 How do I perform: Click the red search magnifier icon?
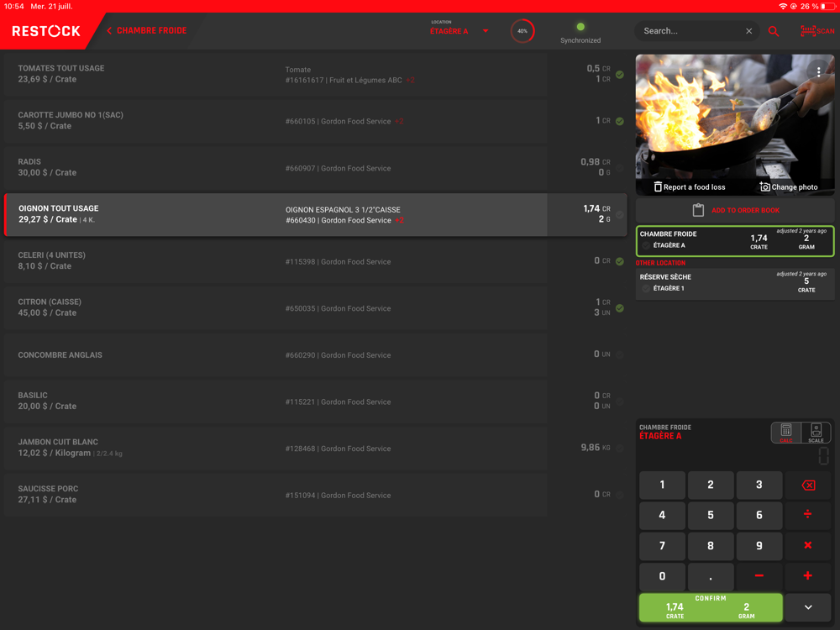point(774,31)
